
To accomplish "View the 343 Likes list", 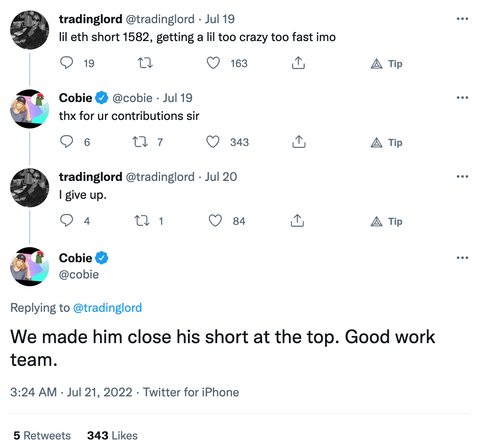I will tap(112, 435).
